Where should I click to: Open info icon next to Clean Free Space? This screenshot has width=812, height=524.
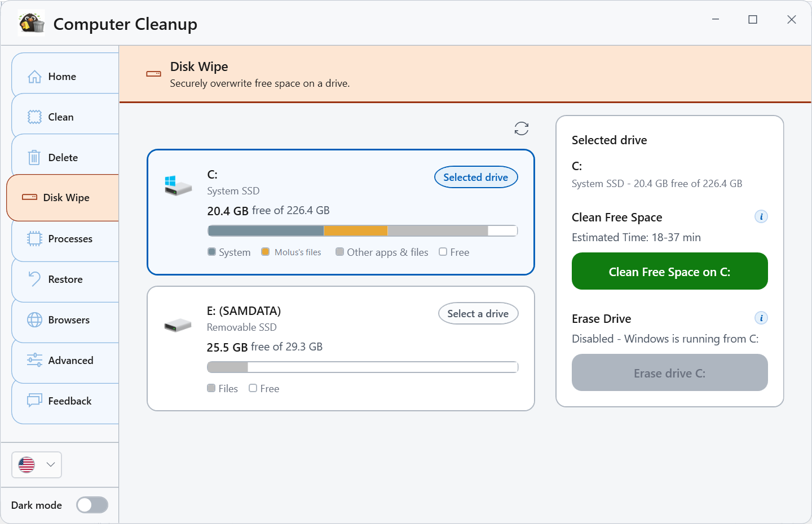(x=761, y=216)
